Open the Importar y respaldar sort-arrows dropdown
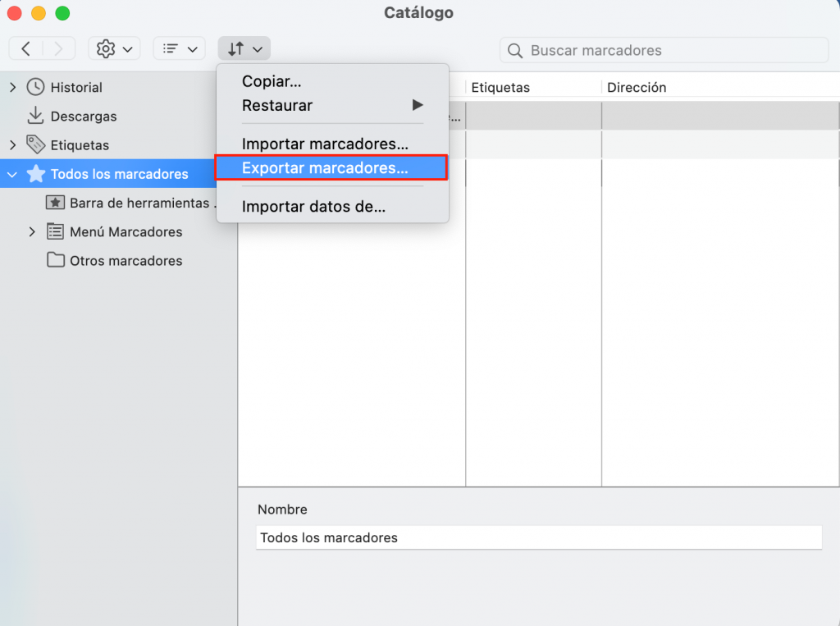Screen dimensions: 840x626 (244, 48)
